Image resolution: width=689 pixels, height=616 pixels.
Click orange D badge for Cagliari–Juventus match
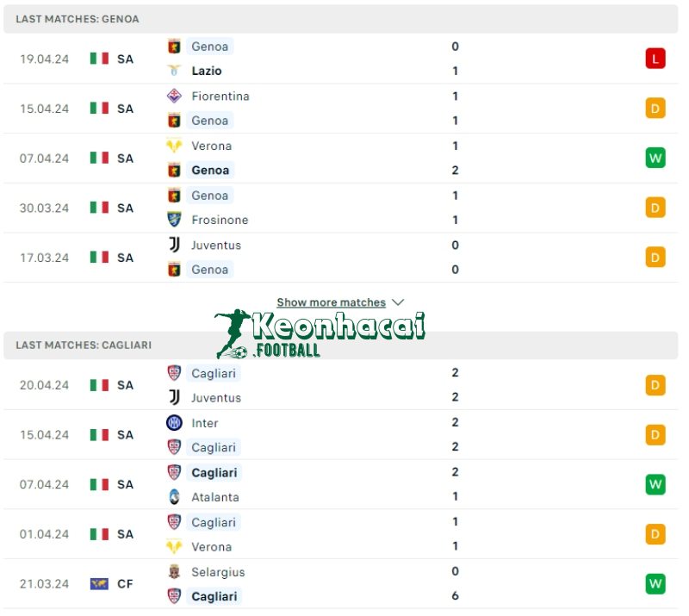[x=655, y=385]
